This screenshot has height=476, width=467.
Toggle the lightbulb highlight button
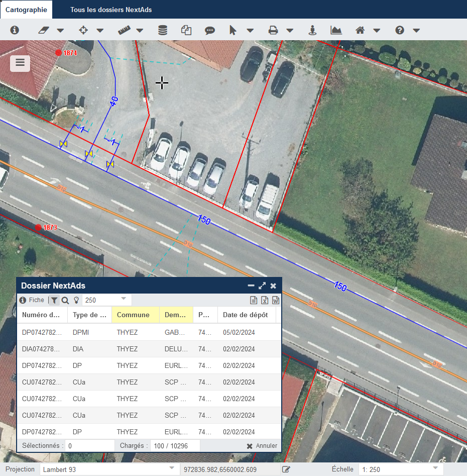coord(76,301)
